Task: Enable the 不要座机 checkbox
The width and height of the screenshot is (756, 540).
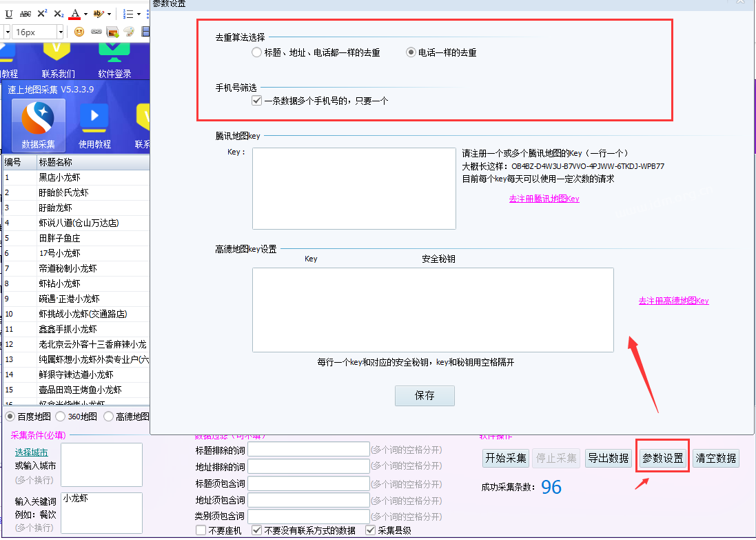Action: click(x=201, y=530)
